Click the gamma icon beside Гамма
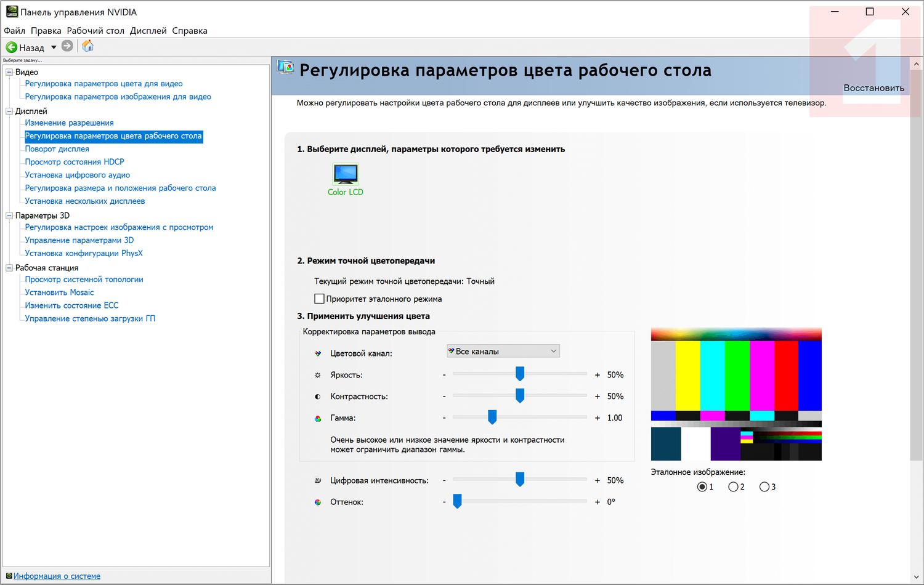This screenshot has height=585, width=924. tap(318, 418)
